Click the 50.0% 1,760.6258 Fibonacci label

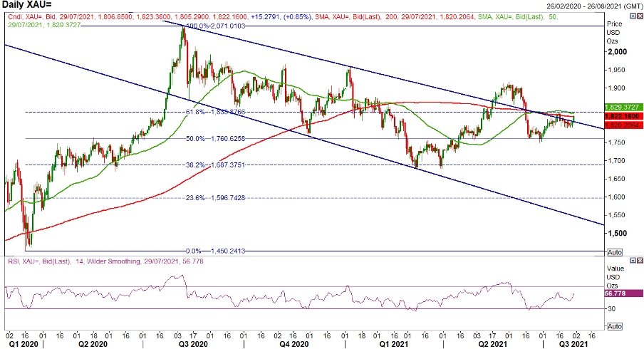coord(216,139)
